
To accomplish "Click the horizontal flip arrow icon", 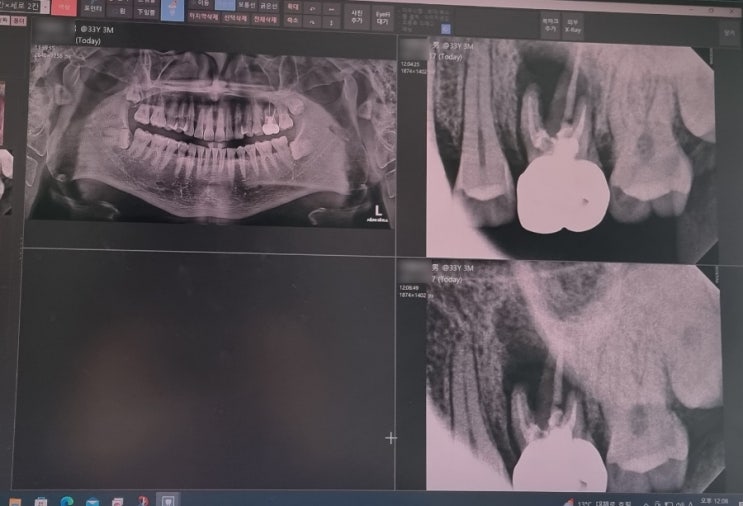I will 331,9.
